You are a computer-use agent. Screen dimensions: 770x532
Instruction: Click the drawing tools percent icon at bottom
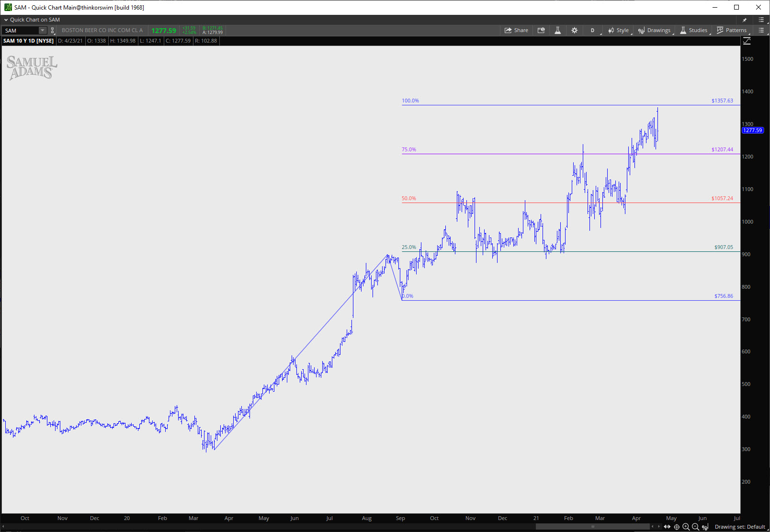pyautogui.click(x=705, y=527)
